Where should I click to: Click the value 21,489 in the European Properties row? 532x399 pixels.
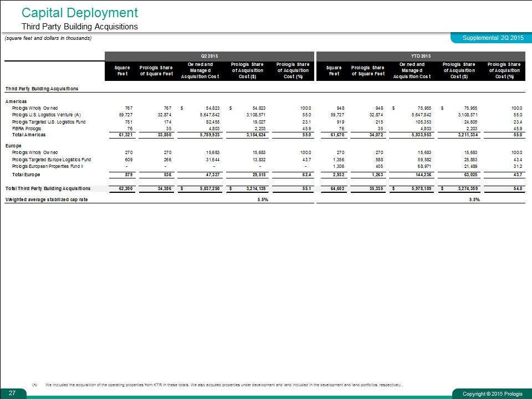(470, 166)
